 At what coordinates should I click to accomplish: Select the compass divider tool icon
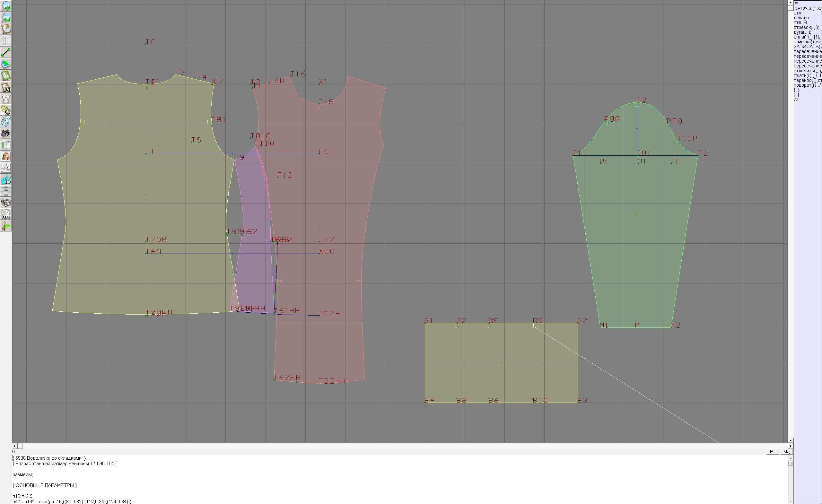pos(6,99)
